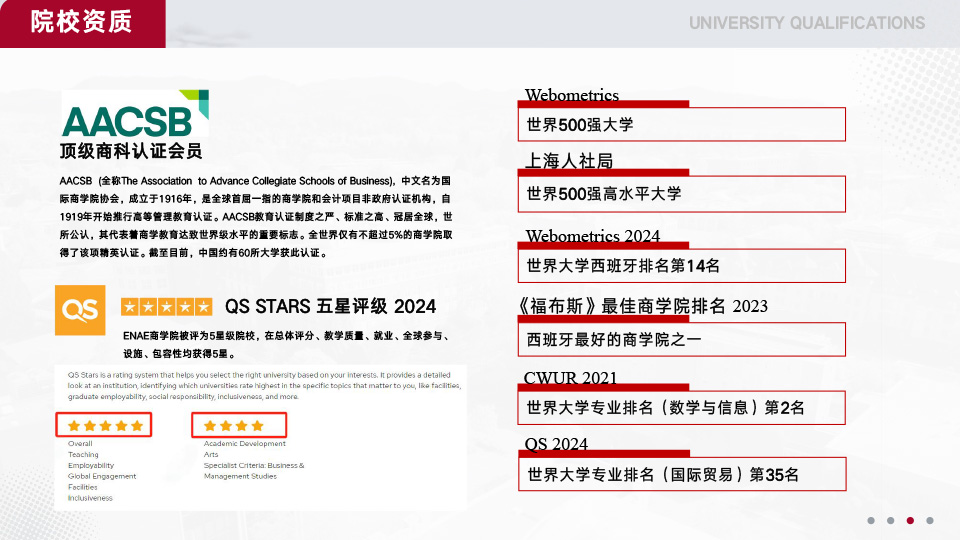Select the red active pagination dot
The image size is (960, 540).
pos(910,520)
